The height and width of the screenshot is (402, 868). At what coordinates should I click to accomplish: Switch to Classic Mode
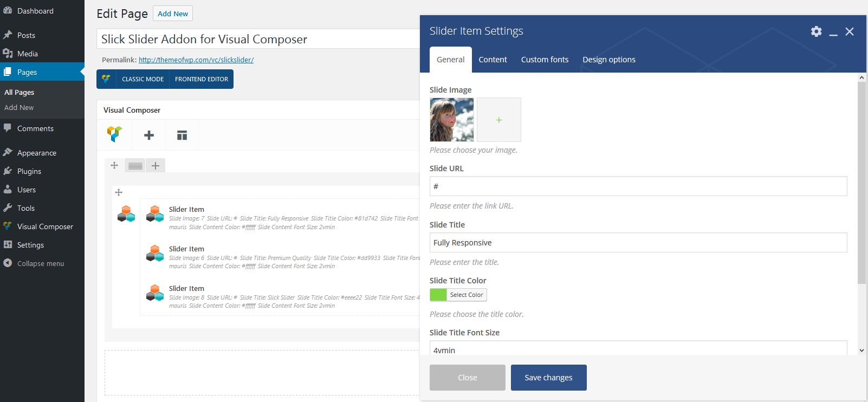142,79
